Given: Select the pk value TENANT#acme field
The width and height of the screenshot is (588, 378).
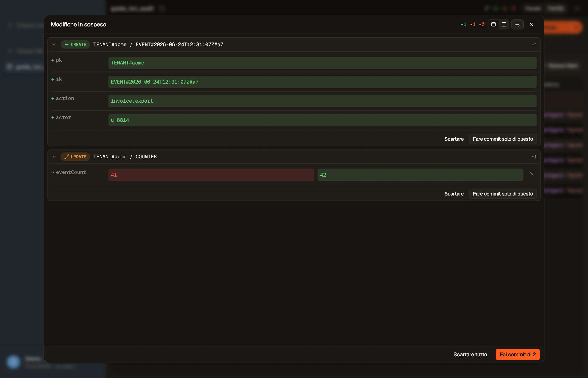Looking at the screenshot, I should [x=322, y=63].
